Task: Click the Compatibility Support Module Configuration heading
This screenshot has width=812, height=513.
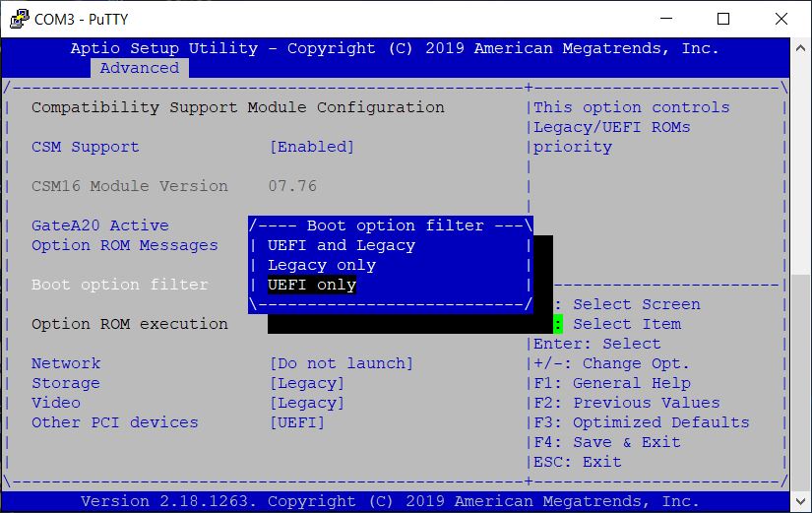Action: (x=238, y=107)
